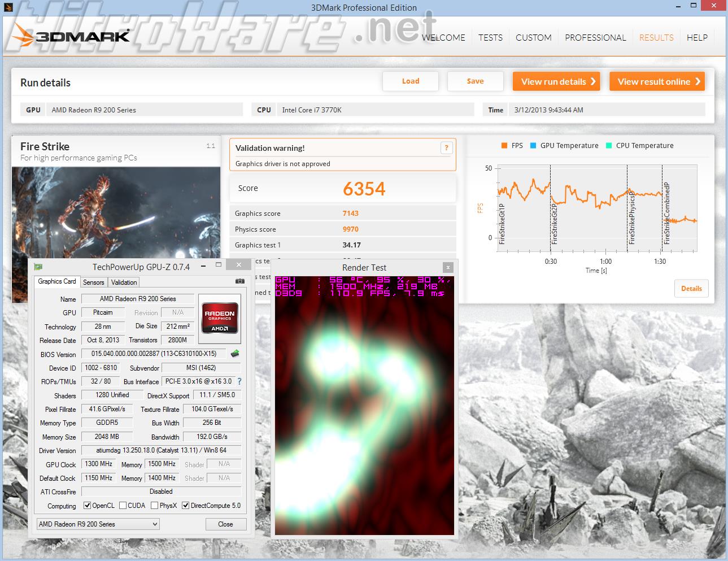Close the GPU-Z window with the X
Image resolution: width=728 pixels, height=561 pixels.
pos(239,265)
